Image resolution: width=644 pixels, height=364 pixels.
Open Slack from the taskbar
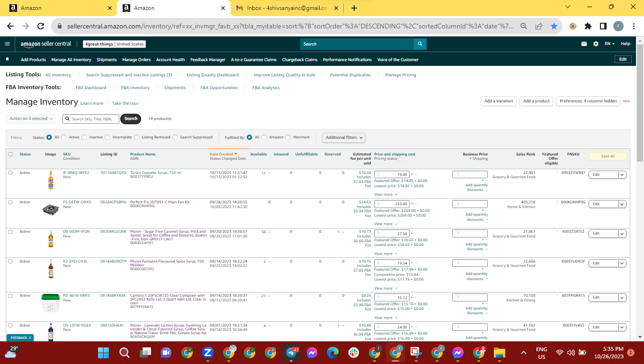pos(353,353)
